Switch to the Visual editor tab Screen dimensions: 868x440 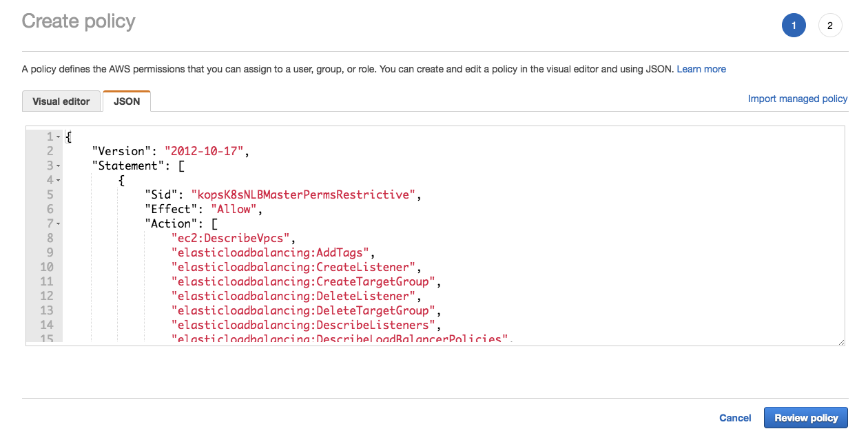pos(61,101)
